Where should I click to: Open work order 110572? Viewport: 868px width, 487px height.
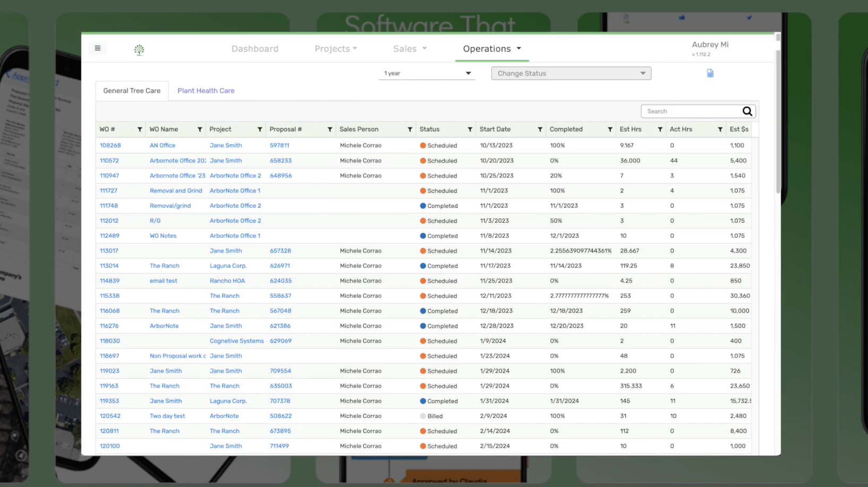tap(109, 161)
